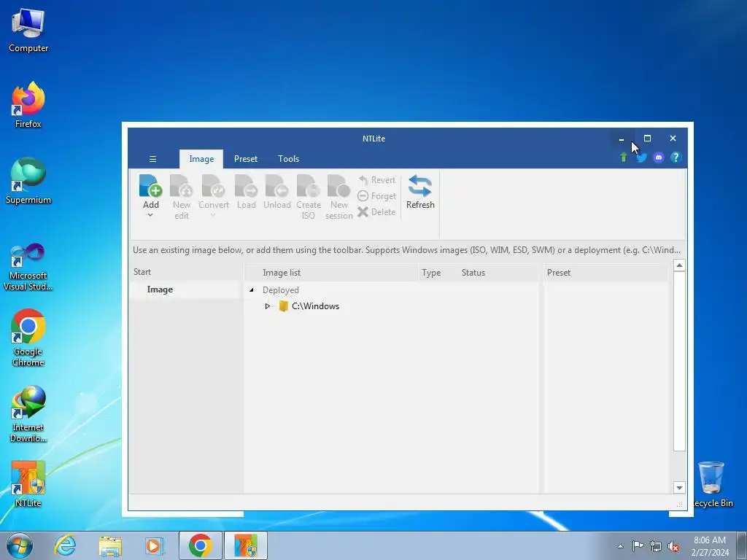
Task: Click the scrollbar up arrow
Action: point(679,265)
